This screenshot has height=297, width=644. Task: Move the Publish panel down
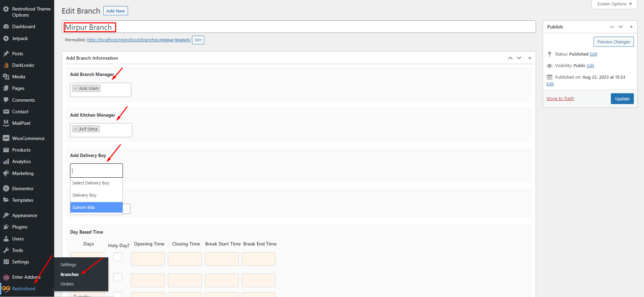(621, 27)
